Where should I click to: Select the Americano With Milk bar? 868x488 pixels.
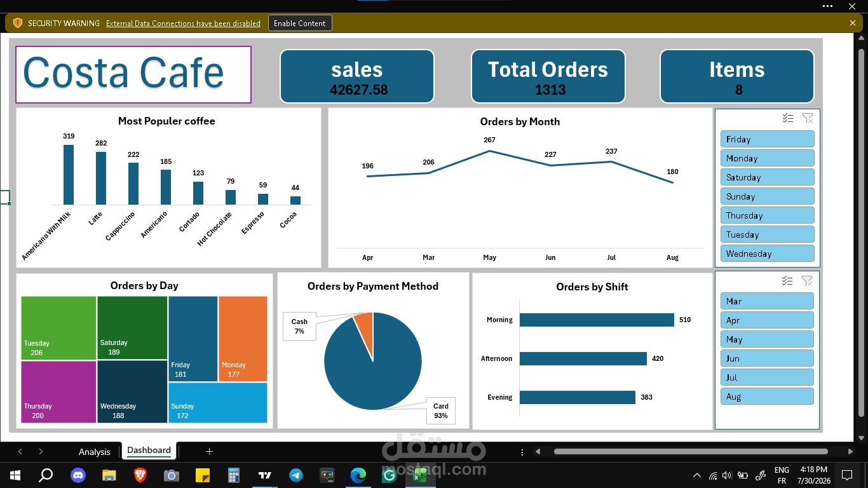[69, 175]
